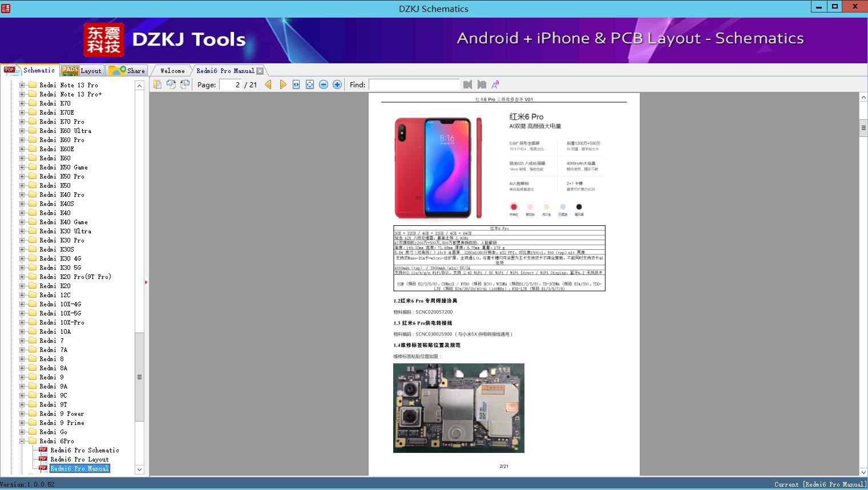Select Redmi6 Pro Manual PDF file
This screenshot has width=868, height=490.
(79, 468)
